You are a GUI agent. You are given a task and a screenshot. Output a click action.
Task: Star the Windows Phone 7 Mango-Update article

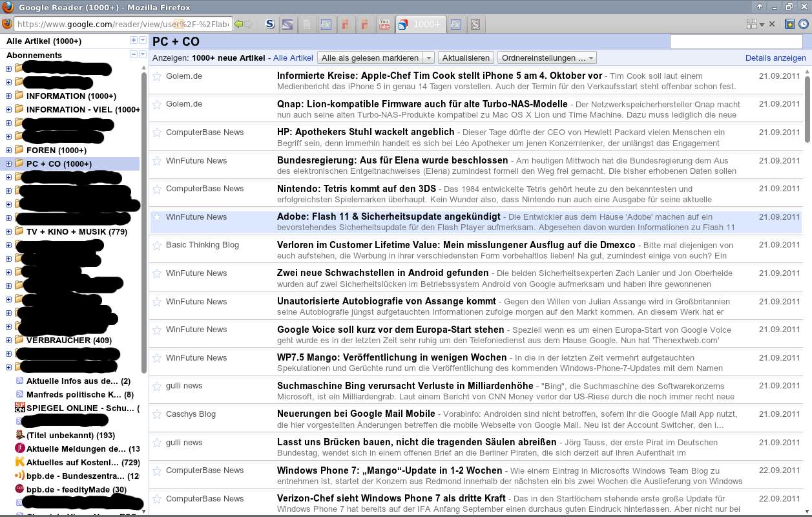click(x=156, y=470)
